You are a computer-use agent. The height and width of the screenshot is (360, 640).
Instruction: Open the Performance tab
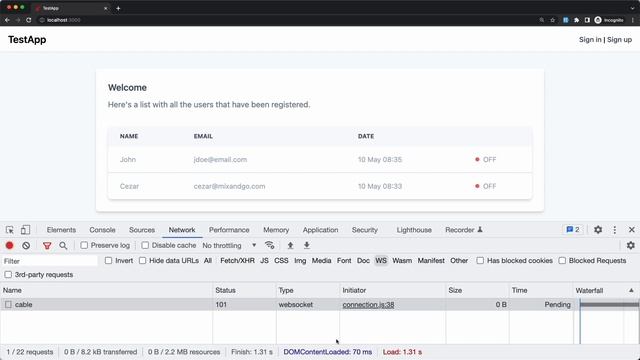[x=229, y=230]
